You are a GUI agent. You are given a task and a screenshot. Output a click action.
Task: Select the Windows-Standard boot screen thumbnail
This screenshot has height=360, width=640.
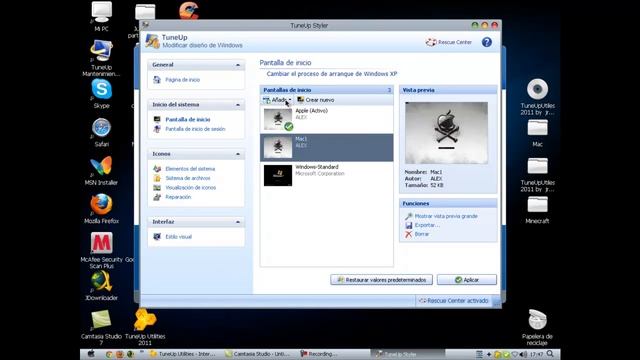[278, 176]
